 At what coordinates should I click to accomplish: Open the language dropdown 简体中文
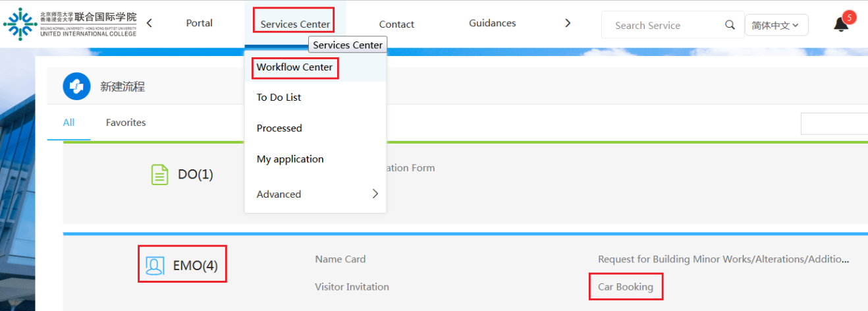click(776, 26)
